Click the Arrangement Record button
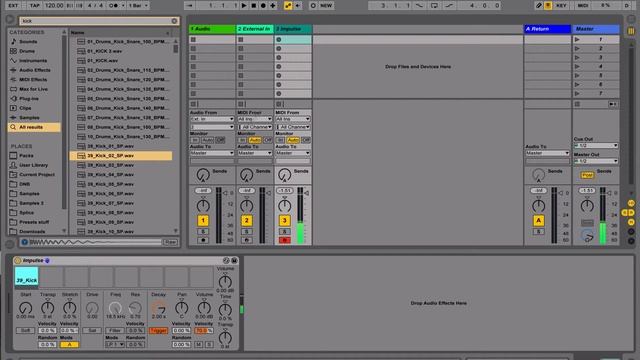 click(263, 6)
